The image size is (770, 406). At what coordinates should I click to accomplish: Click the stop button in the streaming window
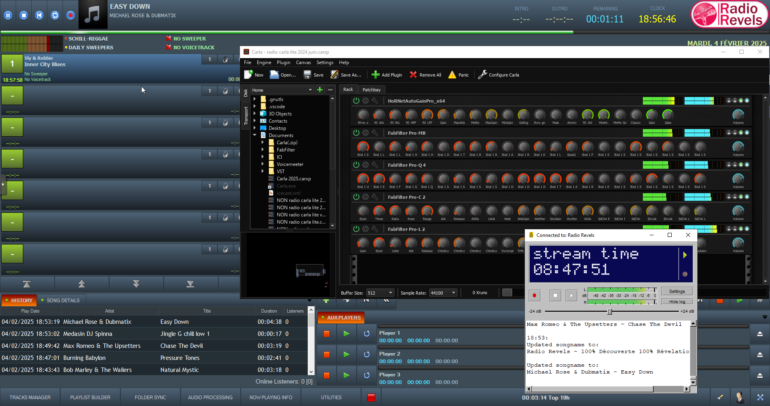pos(555,296)
